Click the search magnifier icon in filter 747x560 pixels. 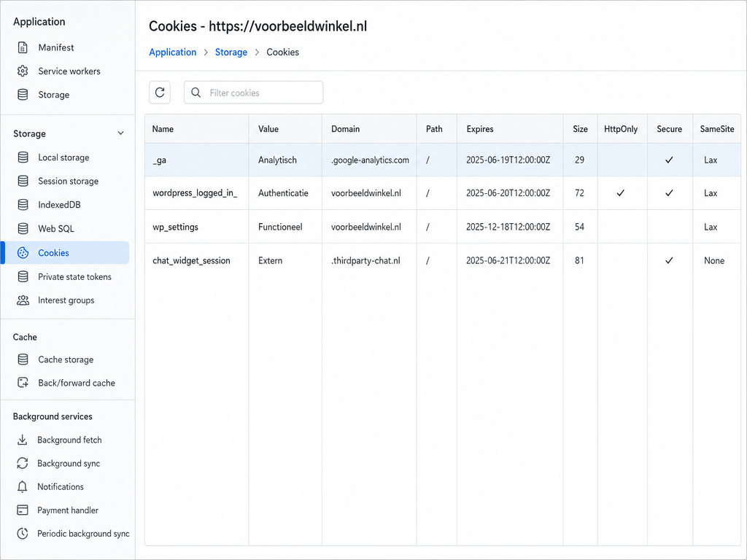[196, 93]
